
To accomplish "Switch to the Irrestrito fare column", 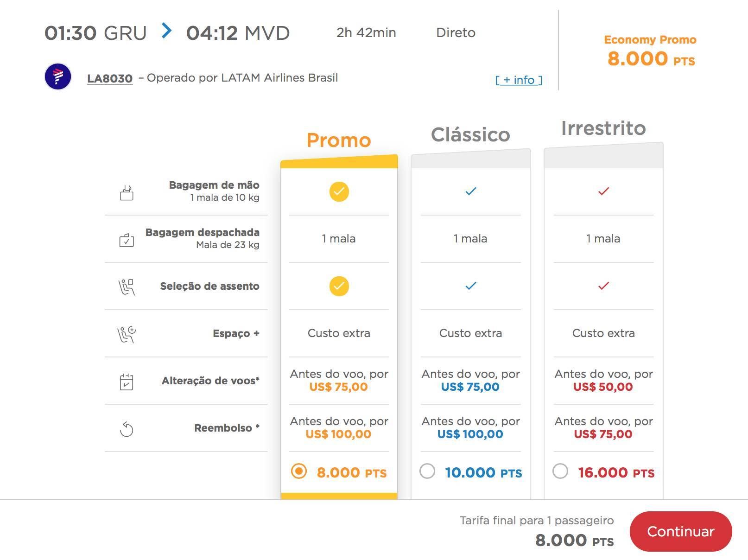I will [603, 128].
